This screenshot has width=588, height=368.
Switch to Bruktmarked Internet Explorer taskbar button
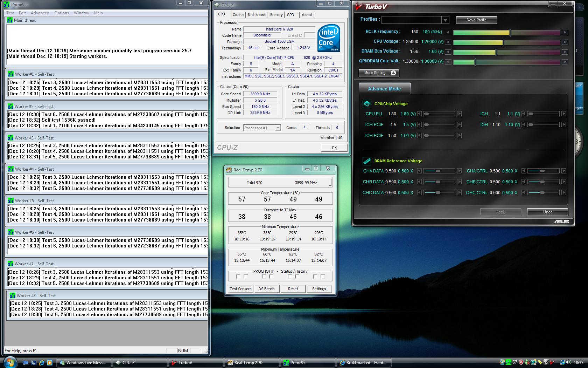point(364,363)
